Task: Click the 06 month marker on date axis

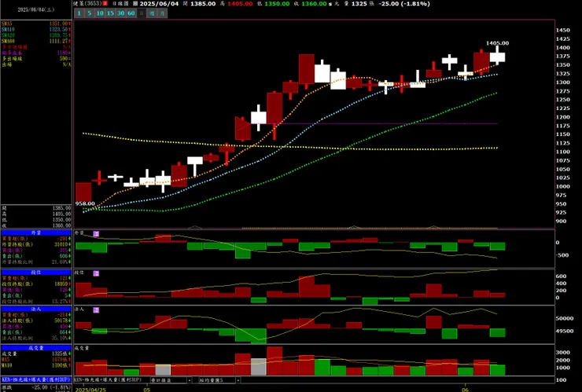Action: (466, 390)
